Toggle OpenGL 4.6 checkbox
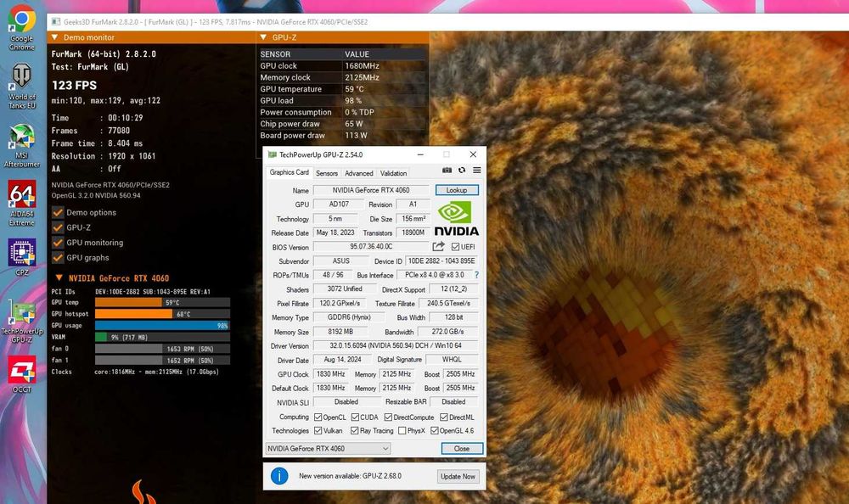The image size is (849, 504). [434, 431]
